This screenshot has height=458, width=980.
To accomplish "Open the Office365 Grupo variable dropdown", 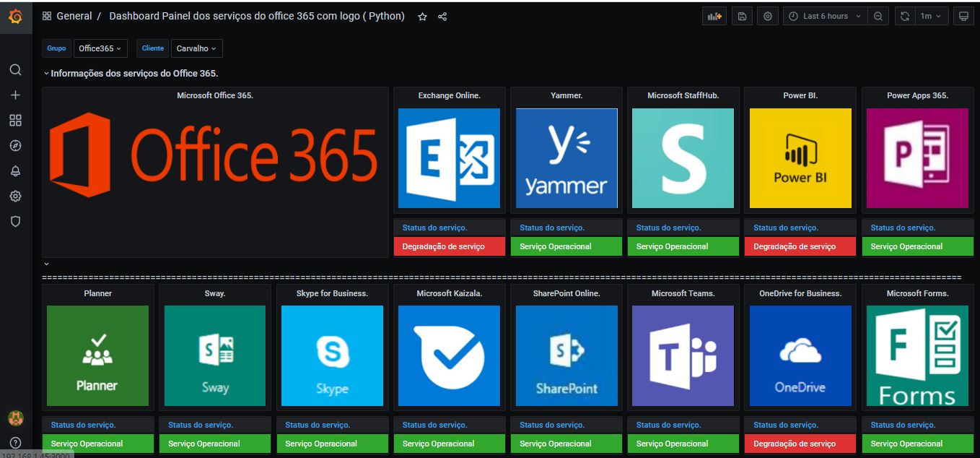I will point(100,48).
